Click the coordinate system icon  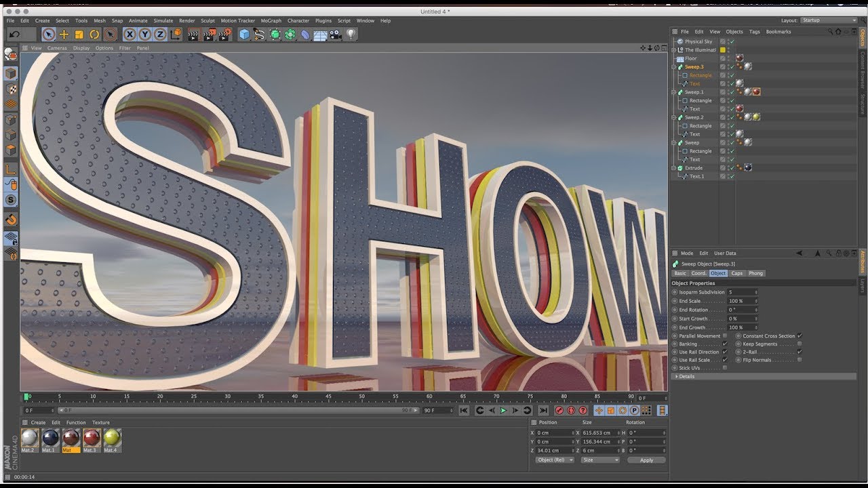177,35
